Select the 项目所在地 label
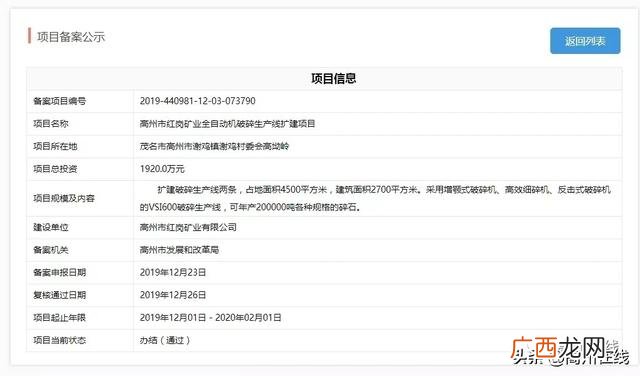Viewport: 640px width, 376px height. point(55,146)
